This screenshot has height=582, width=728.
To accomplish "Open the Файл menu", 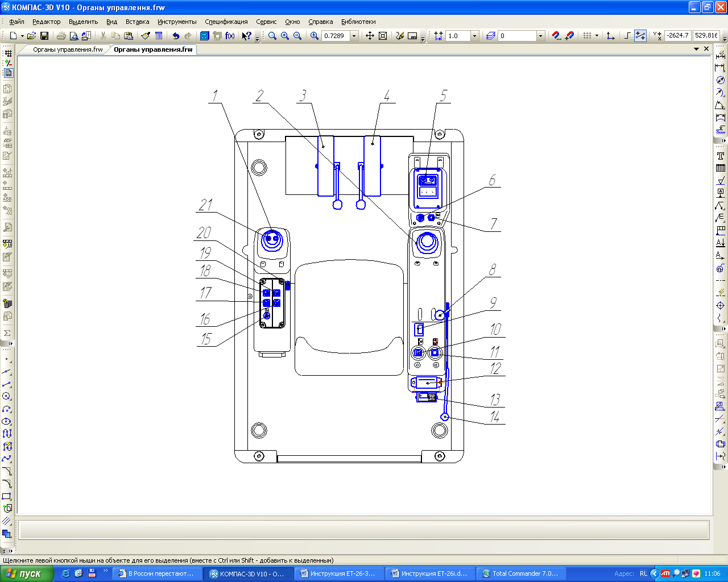I will click(16, 22).
